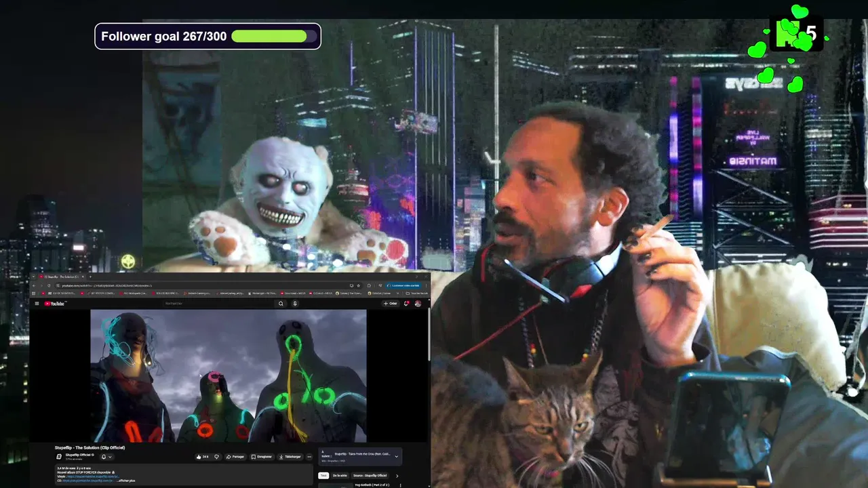This screenshot has width=868, height=488.
Task: Open the YouTube hamburger guide menu
Action: point(37,303)
